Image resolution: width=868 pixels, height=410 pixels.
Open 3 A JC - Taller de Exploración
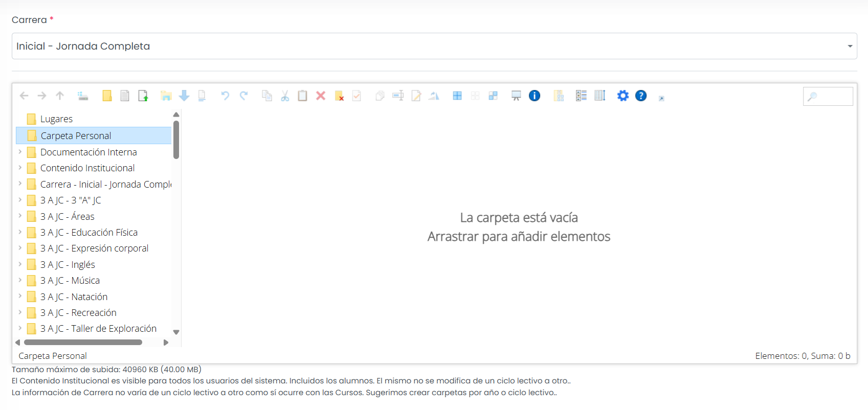98,329
